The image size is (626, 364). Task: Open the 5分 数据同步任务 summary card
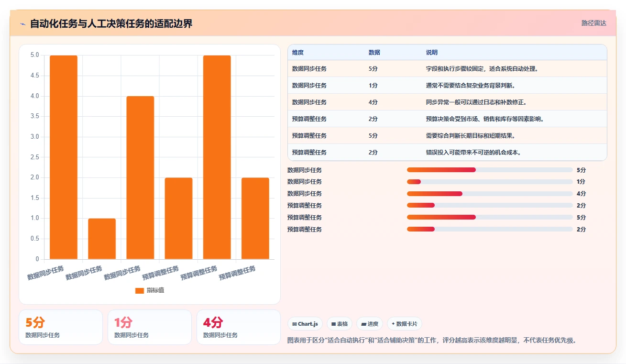tap(61, 327)
